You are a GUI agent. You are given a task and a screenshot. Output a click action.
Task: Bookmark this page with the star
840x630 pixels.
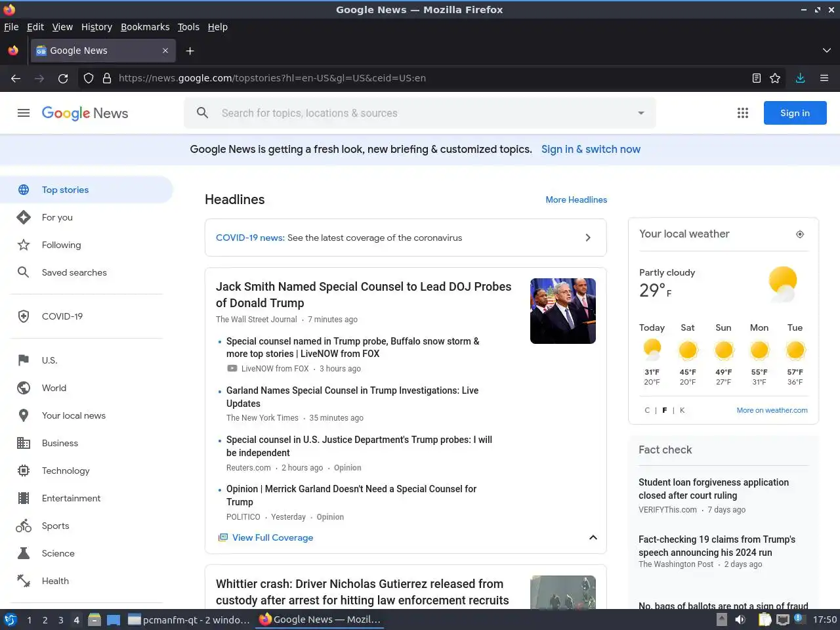tap(775, 78)
